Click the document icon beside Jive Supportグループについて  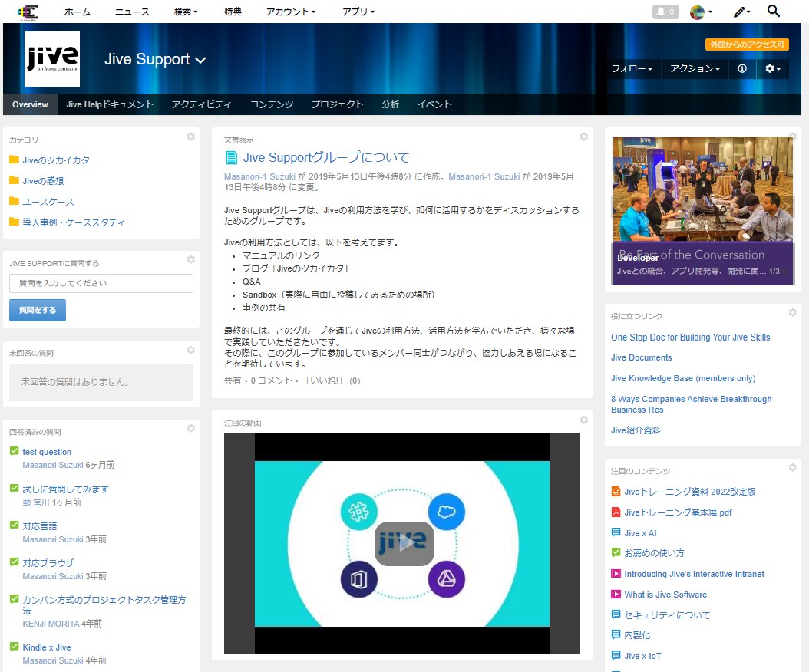click(232, 157)
